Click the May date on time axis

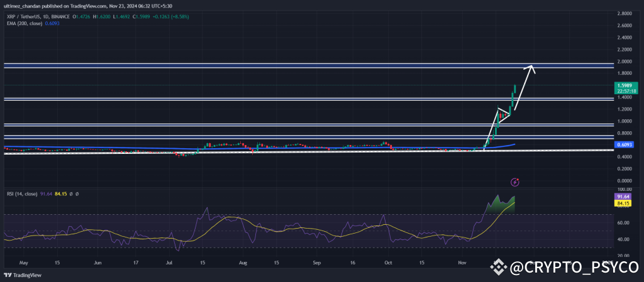(24, 262)
